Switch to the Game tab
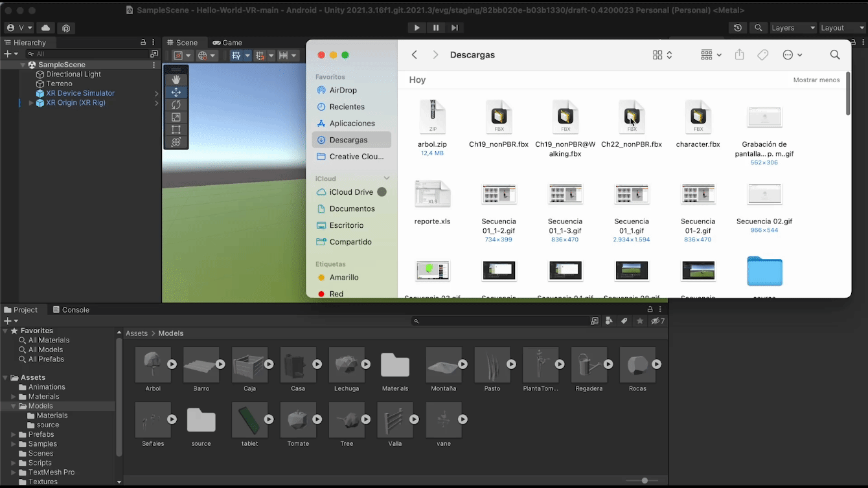Viewport: 868px width, 488px height. (227, 43)
